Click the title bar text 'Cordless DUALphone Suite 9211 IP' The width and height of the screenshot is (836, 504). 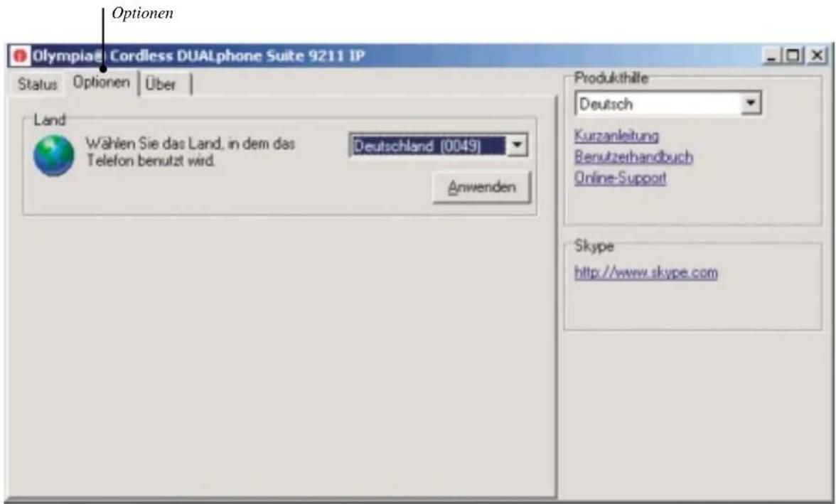[x=237, y=55]
